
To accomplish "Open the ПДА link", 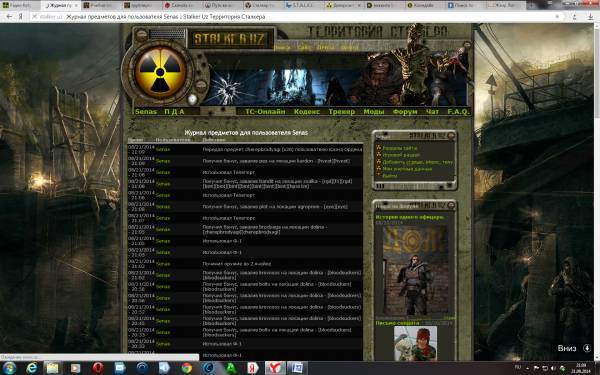I will coord(174,112).
